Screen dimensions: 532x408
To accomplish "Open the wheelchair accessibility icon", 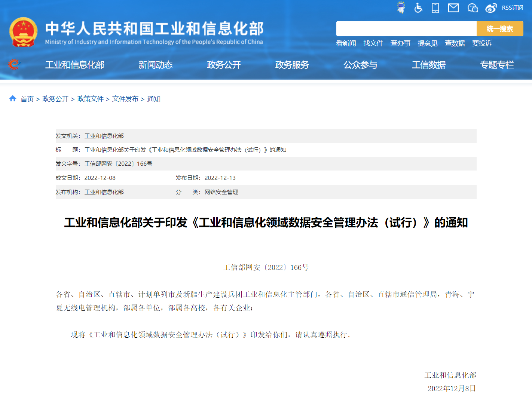I will (x=418, y=7).
